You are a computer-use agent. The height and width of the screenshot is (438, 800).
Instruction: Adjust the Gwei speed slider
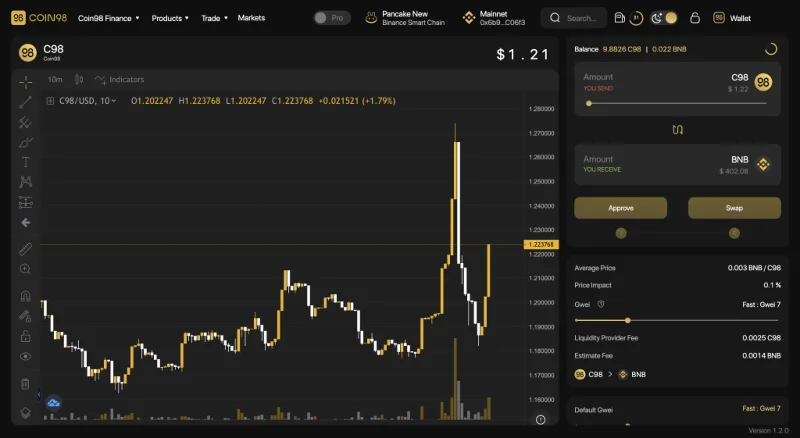pyautogui.click(x=677, y=320)
